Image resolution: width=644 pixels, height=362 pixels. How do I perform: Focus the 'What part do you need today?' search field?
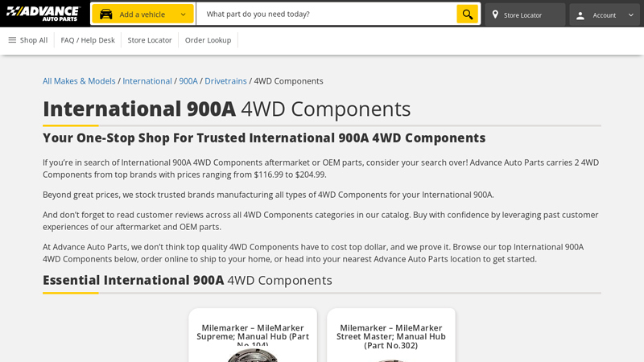(327, 14)
